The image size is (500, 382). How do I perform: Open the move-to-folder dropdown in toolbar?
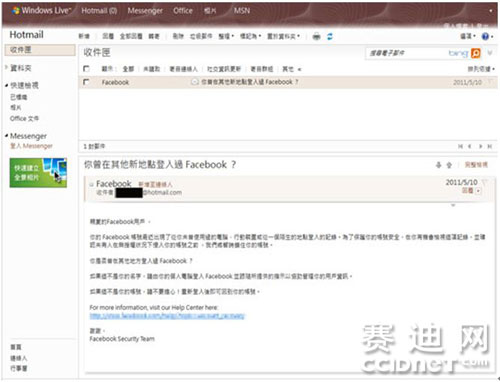coord(283,36)
